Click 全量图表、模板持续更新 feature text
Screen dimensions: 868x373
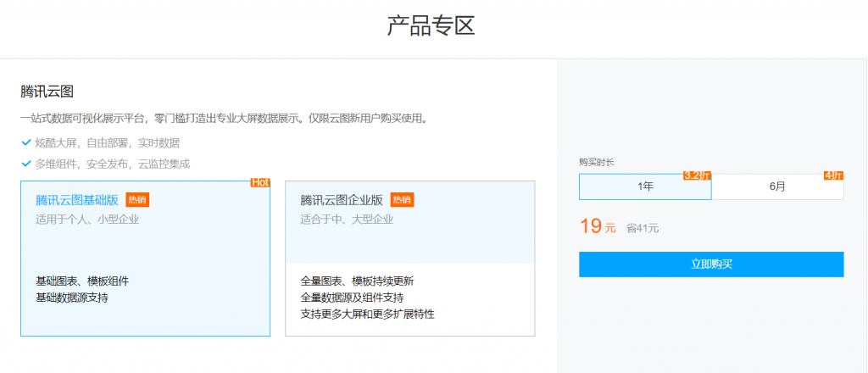[x=357, y=281]
